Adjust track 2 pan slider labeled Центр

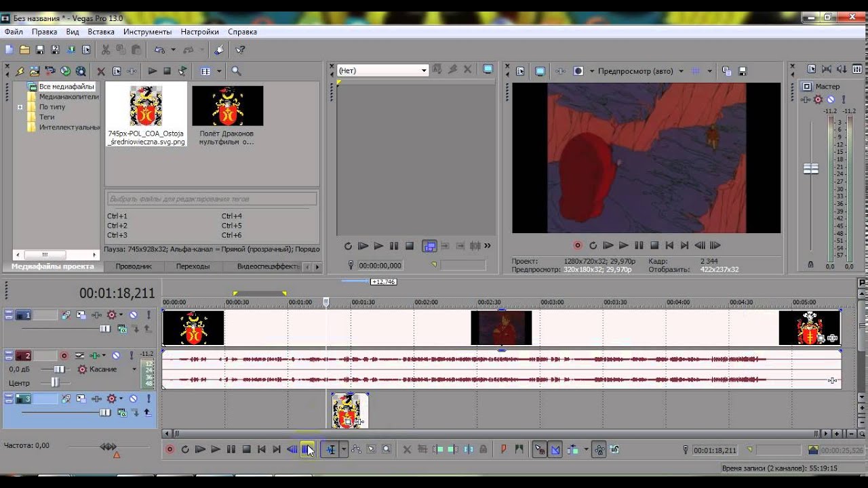tap(55, 383)
